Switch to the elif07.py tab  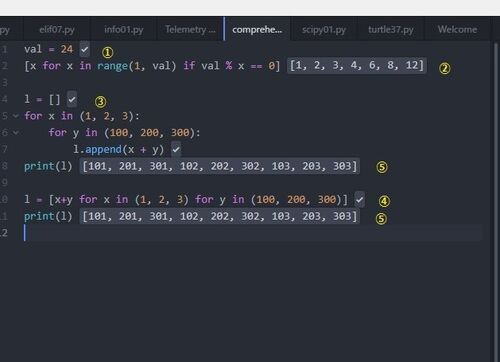57,30
